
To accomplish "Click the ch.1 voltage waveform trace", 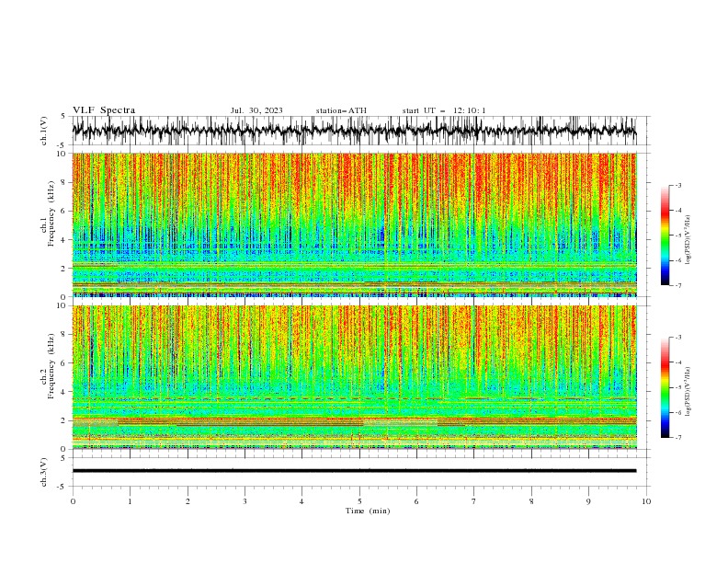I will click(x=354, y=131).
